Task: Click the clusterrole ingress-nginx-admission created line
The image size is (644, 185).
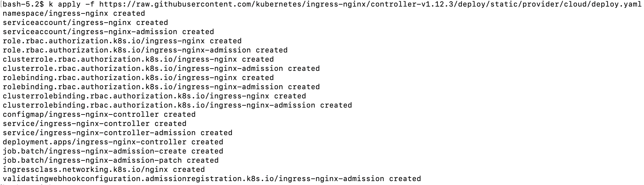Action: [x=161, y=69]
